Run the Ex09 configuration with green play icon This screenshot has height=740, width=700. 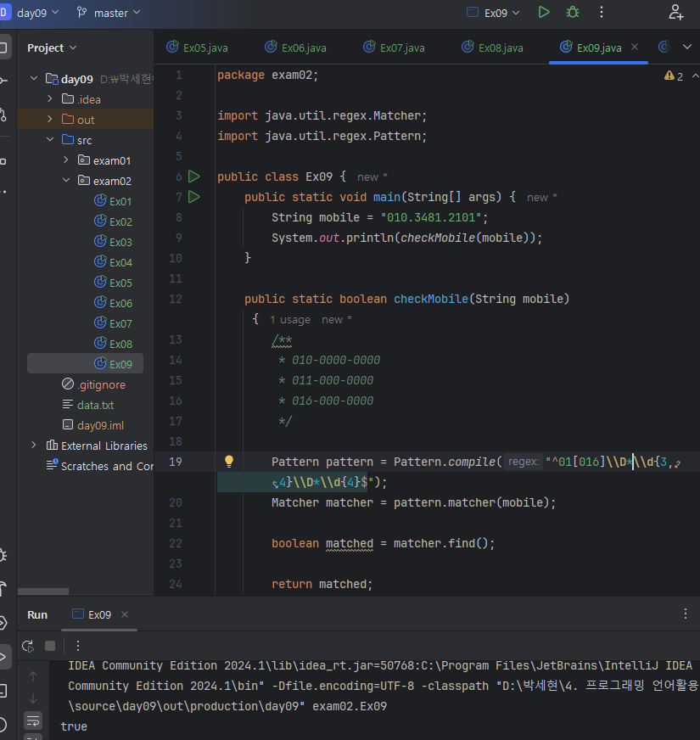point(544,12)
